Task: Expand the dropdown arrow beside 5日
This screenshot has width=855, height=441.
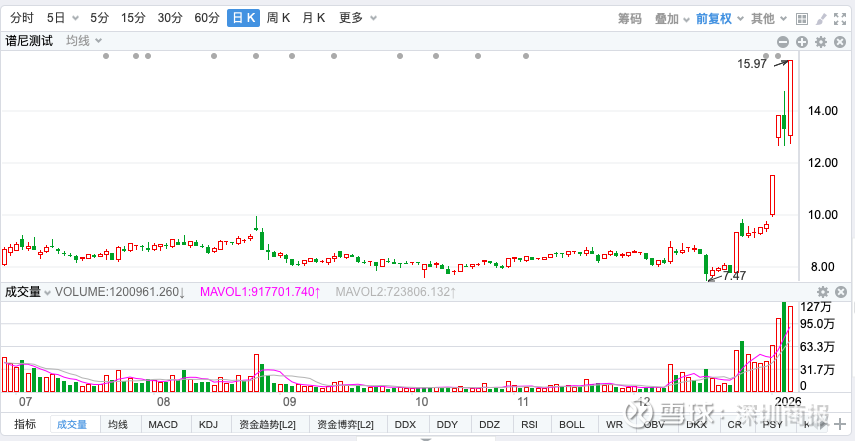Action: (x=75, y=19)
